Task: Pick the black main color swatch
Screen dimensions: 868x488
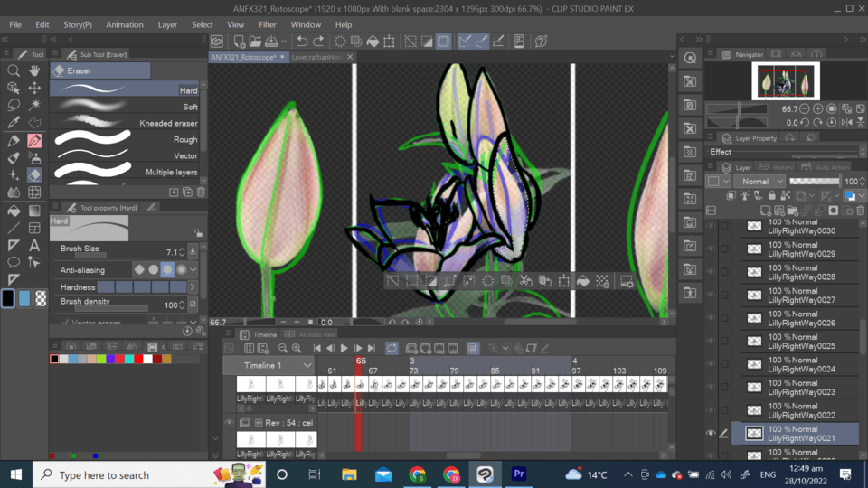Action: [8, 299]
